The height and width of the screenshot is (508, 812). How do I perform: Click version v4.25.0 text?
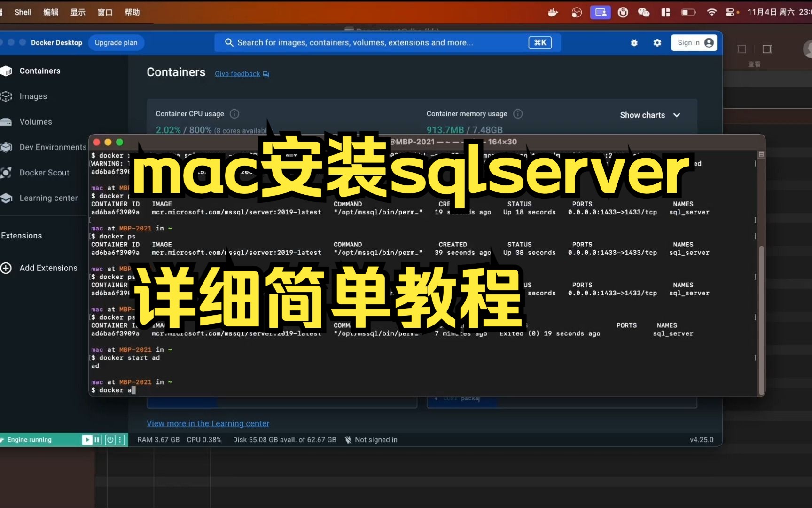[702, 440]
